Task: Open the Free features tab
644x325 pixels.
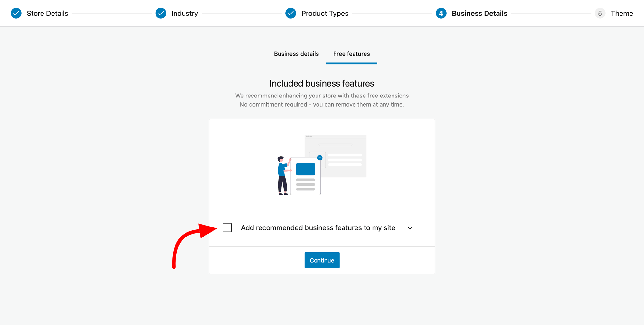Action: coord(351,54)
